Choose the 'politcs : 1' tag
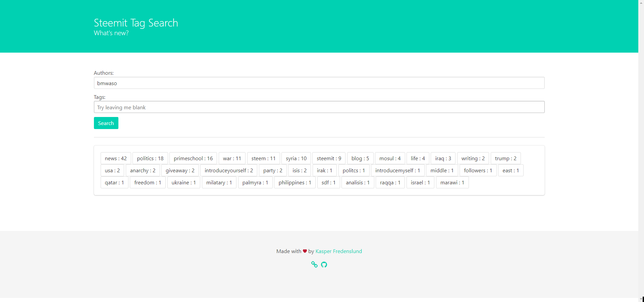Screen dimensions: 644x302 [x=354, y=170]
